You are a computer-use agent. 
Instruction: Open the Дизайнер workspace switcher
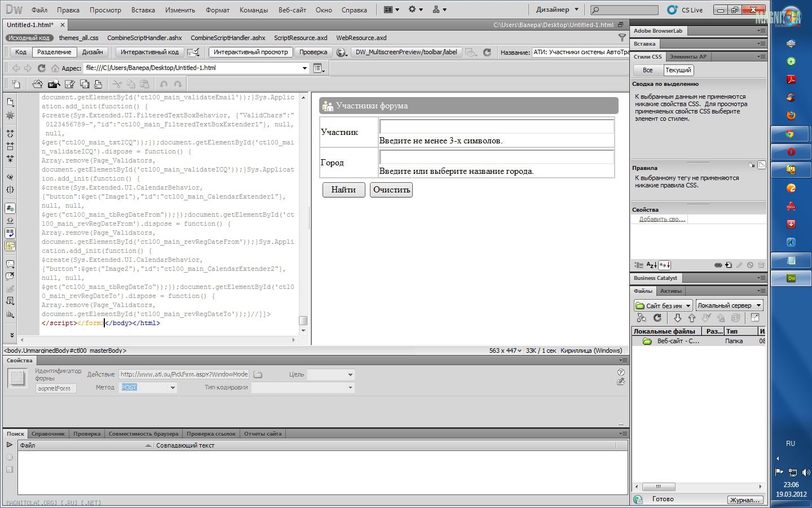pyautogui.click(x=557, y=10)
